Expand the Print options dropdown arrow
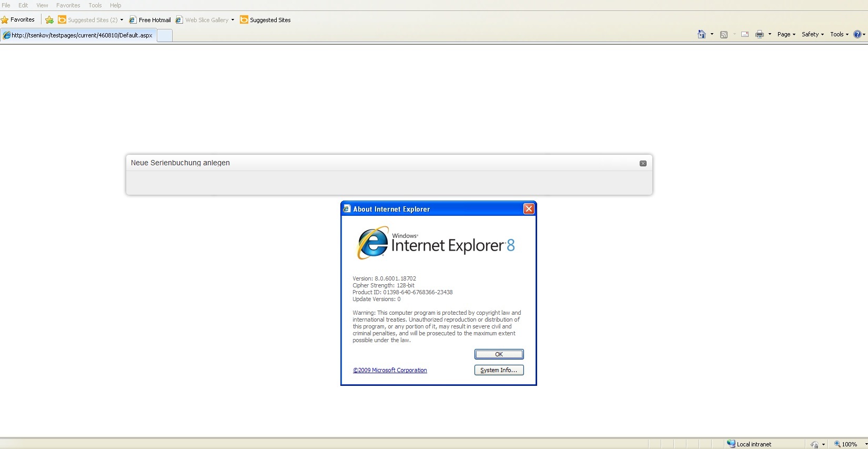The height and width of the screenshot is (449, 868). point(770,34)
